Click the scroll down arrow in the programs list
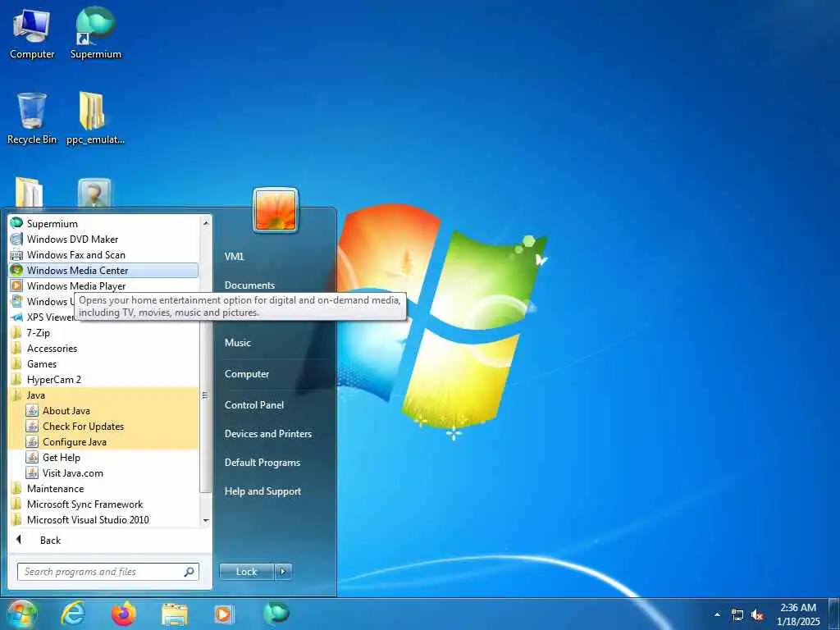840x630 pixels. [x=206, y=520]
